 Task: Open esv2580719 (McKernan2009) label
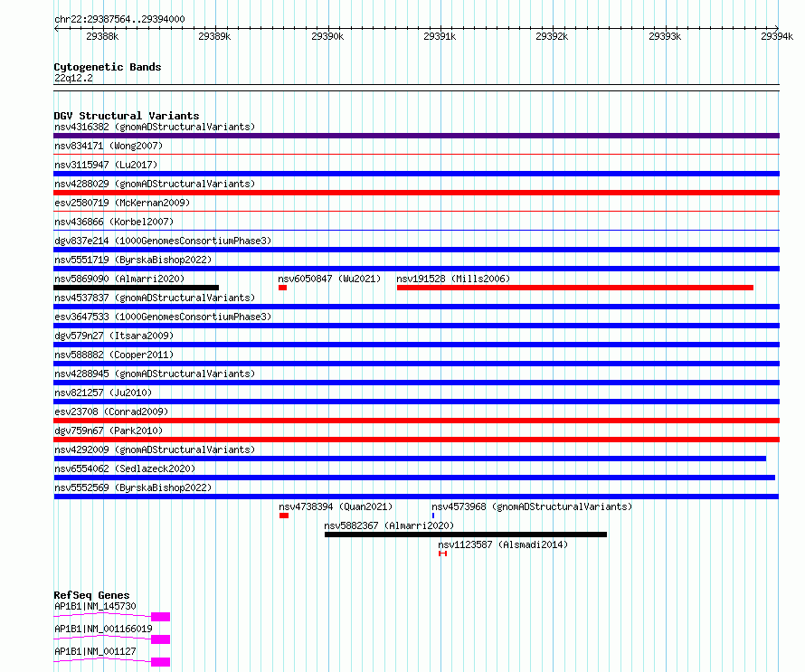(x=122, y=203)
